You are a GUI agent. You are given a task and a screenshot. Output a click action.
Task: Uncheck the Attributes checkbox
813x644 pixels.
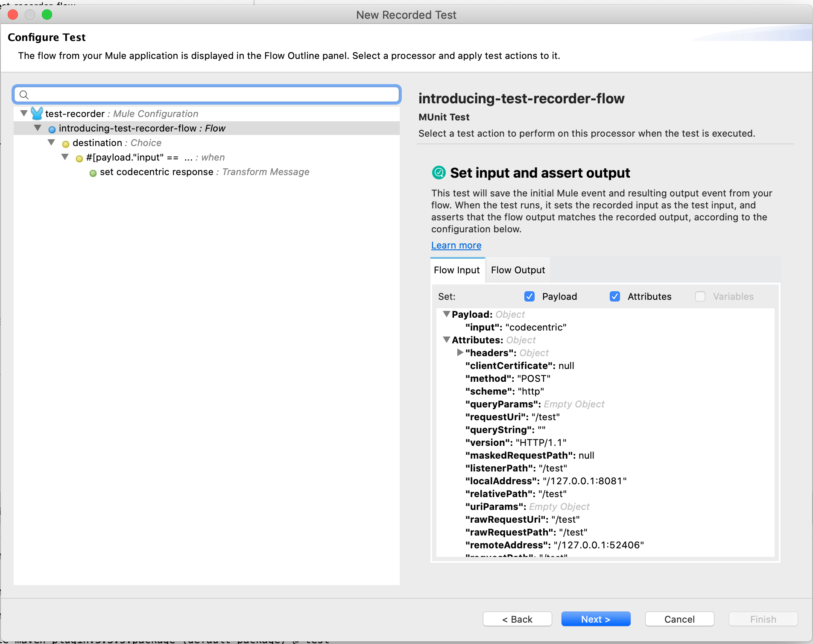point(615,296)
